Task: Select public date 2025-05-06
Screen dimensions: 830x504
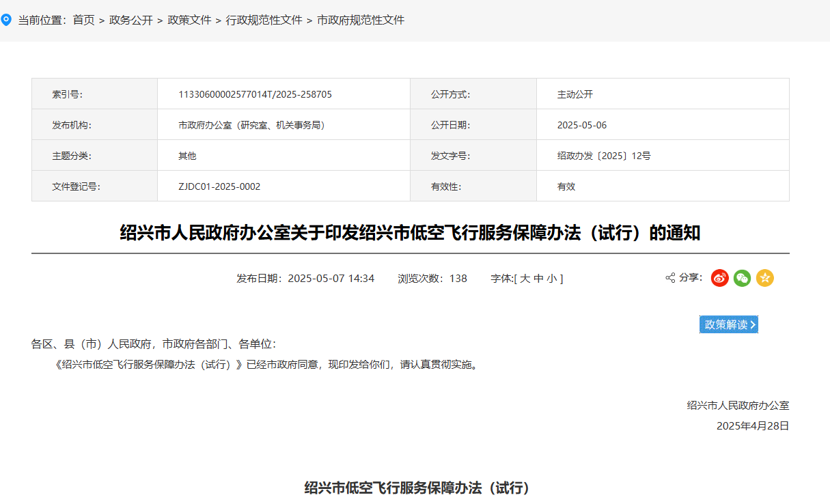Action: click(x=582, y=125)
